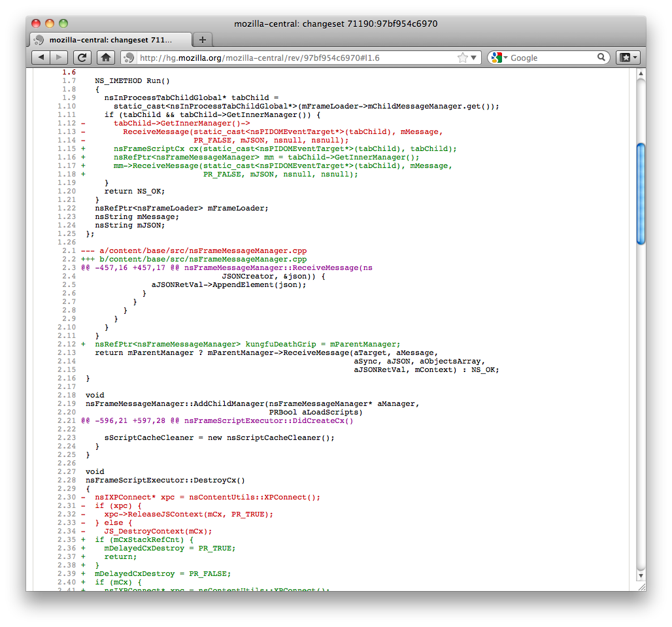The width and height of the screenshot is (672, 627).
Task: Reload the current page
Action: pos(82,58)
